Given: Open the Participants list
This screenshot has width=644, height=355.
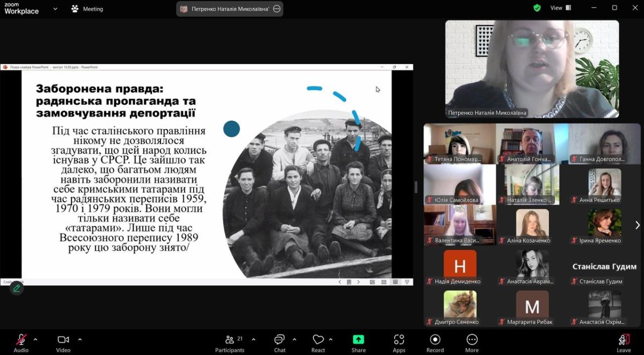Looking at the screenshot, I should click(x=230, y=343).
